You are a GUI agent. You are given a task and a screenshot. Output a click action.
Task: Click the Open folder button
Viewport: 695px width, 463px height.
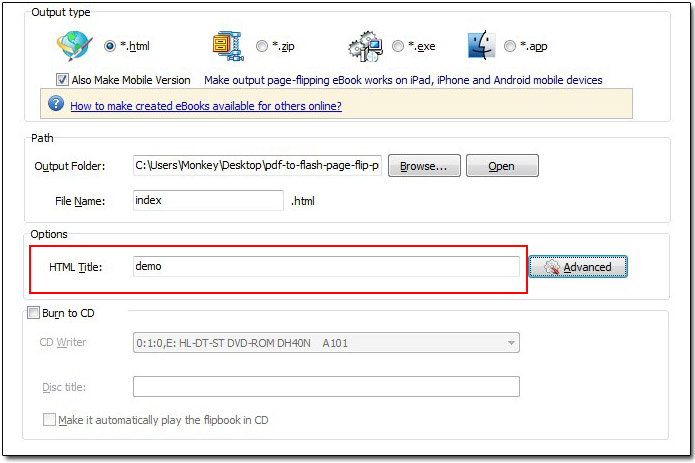coord(502,166)
